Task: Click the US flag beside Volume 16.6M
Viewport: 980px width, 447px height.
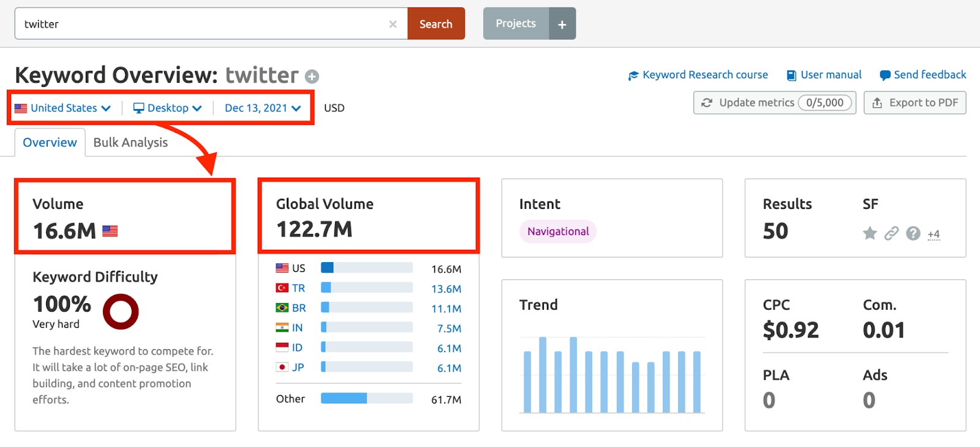Action: click(110, 231)
